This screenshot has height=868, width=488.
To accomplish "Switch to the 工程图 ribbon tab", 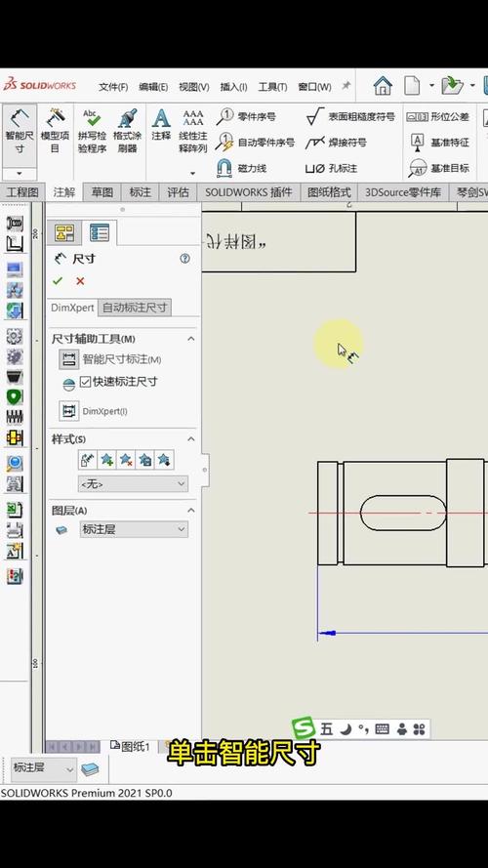I will 22,192.
